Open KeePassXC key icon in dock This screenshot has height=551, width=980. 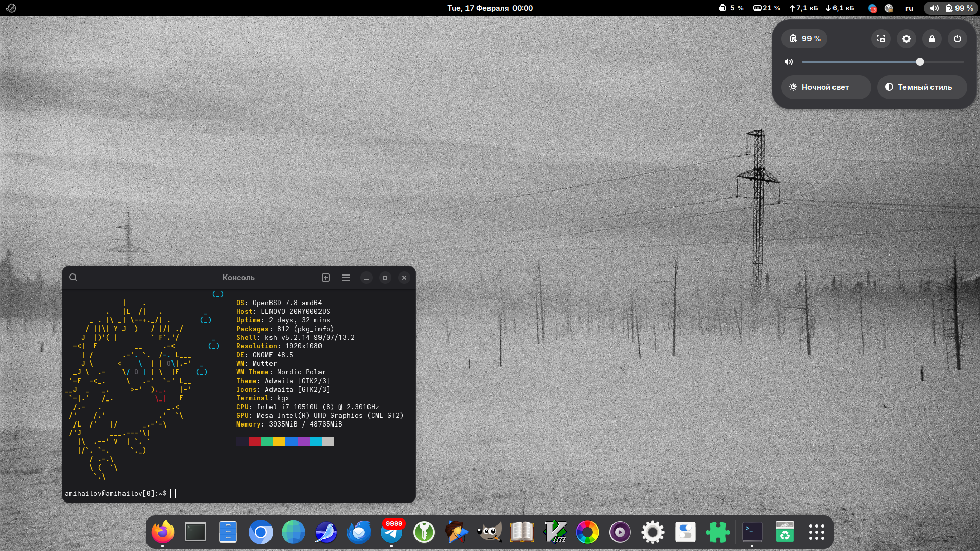click(x=424, y=532)
